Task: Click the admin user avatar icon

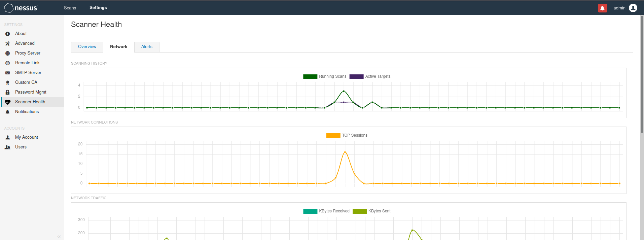Action: pyautogui.click(x=633, y=8)
